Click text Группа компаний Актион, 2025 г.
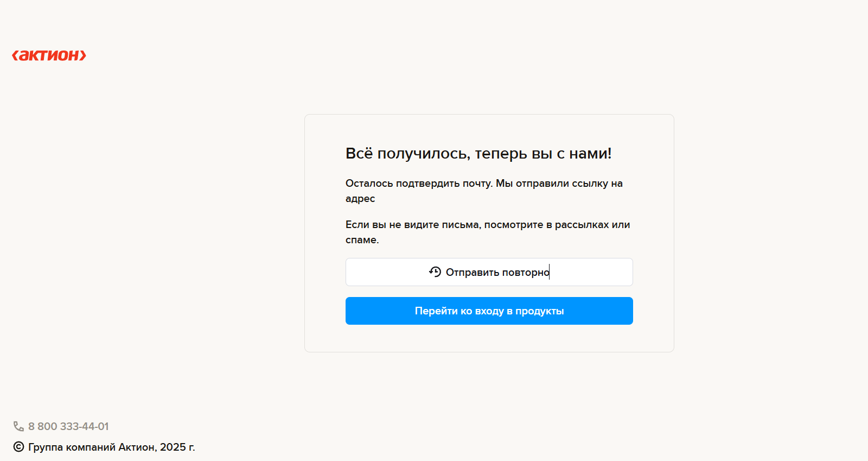Image resolution: width=868 pixels, height=461 pixels. pos(112,447)
